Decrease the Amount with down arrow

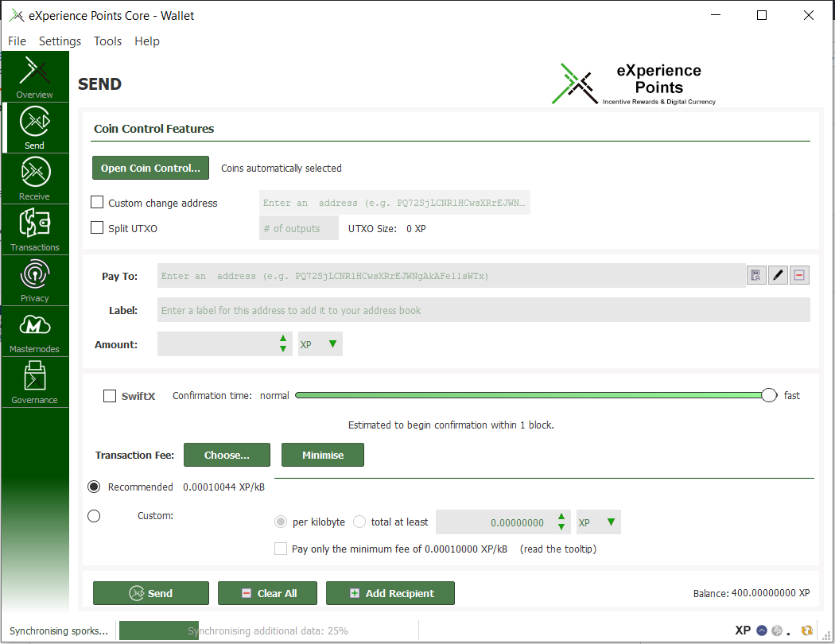pyautogui.click(x=283, y=349)
